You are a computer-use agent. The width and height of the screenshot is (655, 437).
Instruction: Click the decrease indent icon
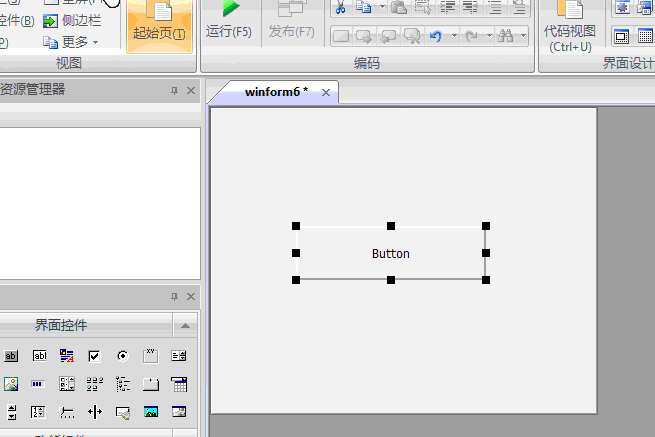(470, 7)
